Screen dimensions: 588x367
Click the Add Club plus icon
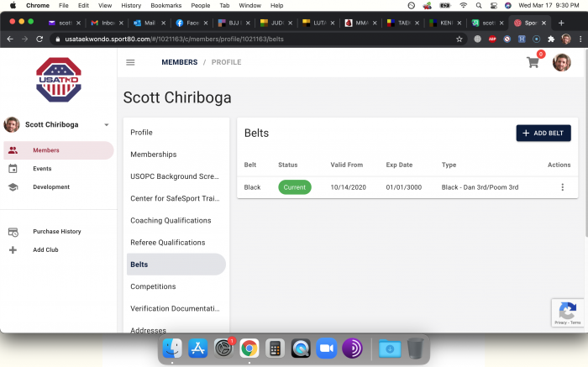pos(13,250)
